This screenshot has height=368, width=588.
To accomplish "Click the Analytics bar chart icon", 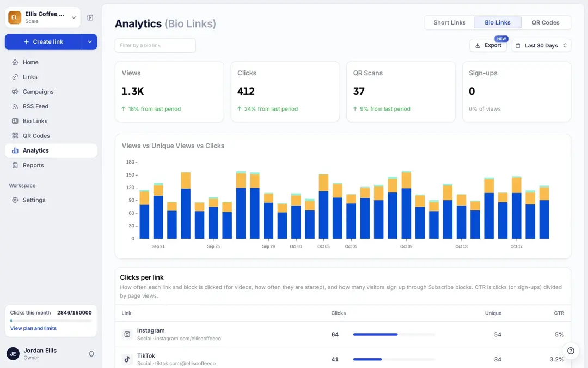I will [15, 150].
